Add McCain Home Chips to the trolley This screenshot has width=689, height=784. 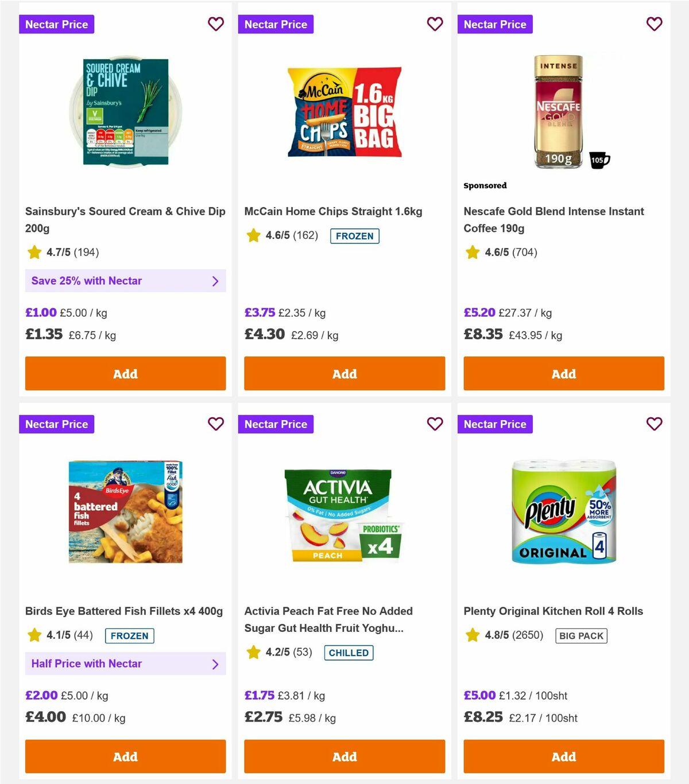click(x=344, y=374)
